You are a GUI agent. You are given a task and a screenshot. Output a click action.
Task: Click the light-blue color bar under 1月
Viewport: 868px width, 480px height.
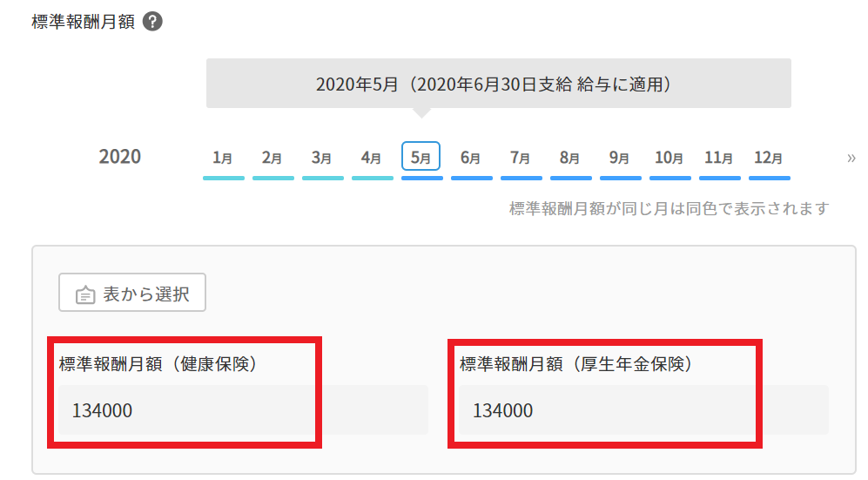223,178
